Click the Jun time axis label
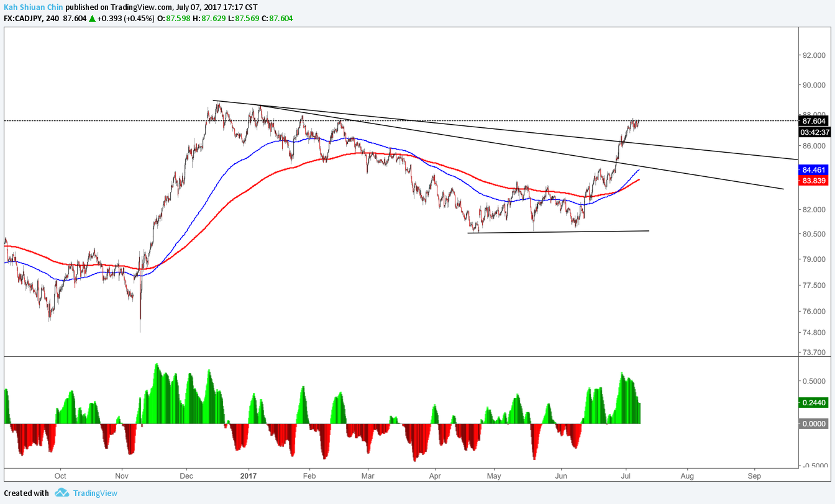Screen dimensions: 835x504 pos(561,476)
